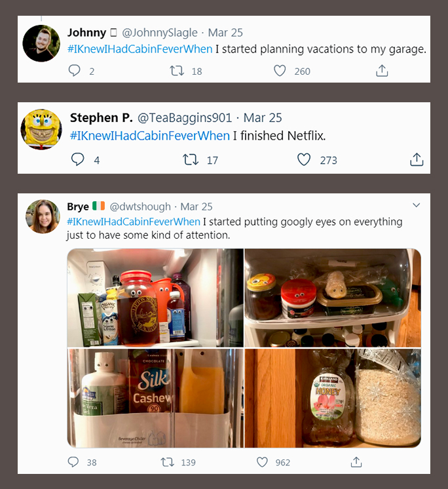The height and width of the screenshot is (489, 448).
Task: Retweet Johnny's garage vacation tweet
Action: click(x=177, y=71)
